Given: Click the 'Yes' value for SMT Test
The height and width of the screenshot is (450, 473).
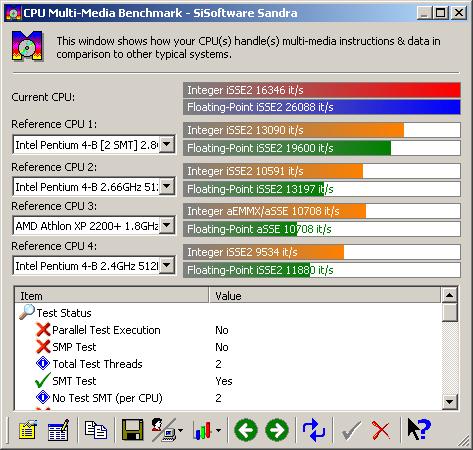Looking at the screenshot, I should tap(224, 381).
